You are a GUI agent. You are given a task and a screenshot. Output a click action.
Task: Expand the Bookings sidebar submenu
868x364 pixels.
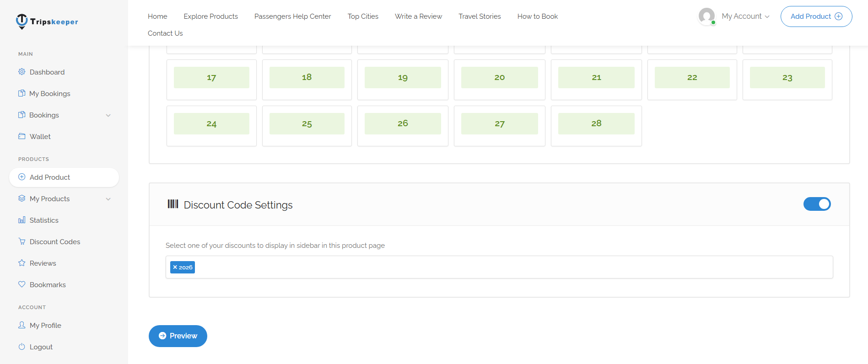(x=108, y=115)
